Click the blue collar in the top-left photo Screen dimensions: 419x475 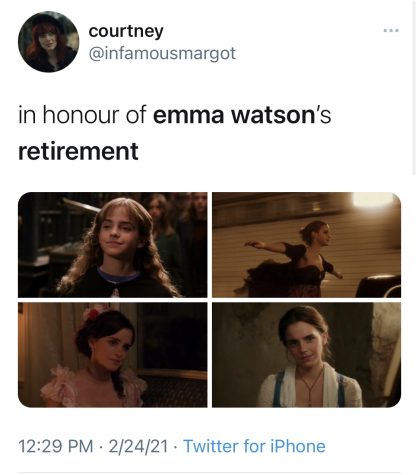[118, 275]
